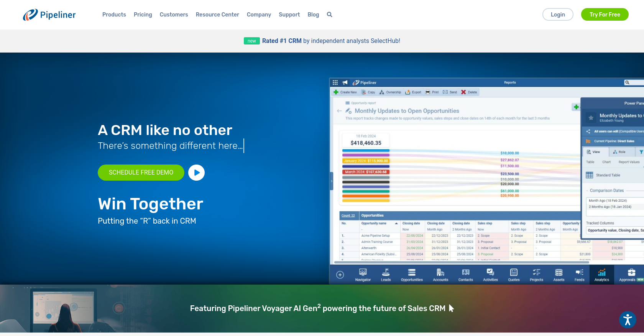Click the back arrow beside report title
This screenshot has height=336, width=644.
point(339,111)
